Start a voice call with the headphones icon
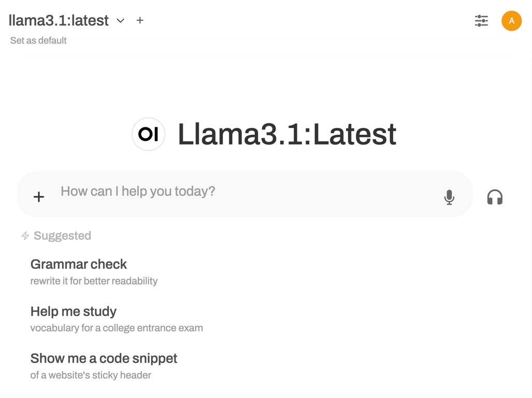This screenshot has width=532, height=398. tap(495, 197)
